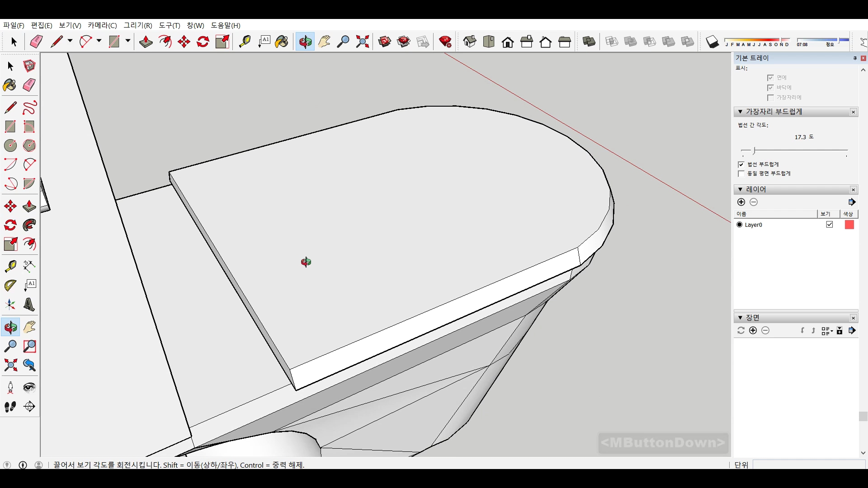Toggle Layer0 visibility checkbox
Viewport: 868px width, 488px height.
[830, 225]
